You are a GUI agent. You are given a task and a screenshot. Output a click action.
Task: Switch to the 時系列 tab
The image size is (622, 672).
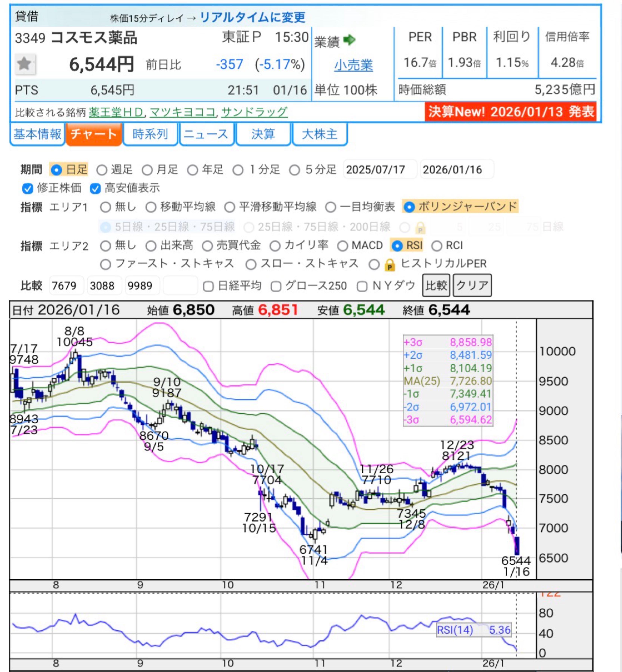pos(150,134)
